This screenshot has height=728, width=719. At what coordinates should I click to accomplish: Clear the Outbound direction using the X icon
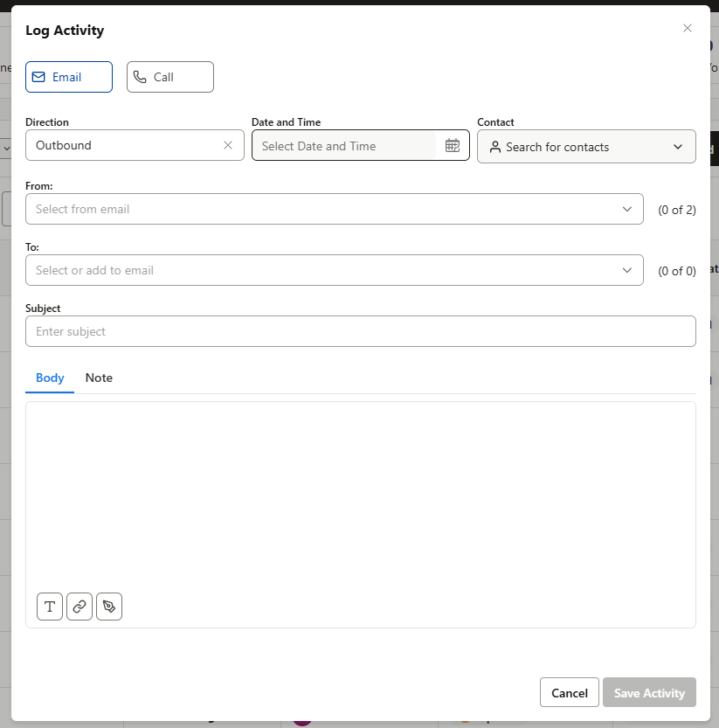[x=228, y=145]
